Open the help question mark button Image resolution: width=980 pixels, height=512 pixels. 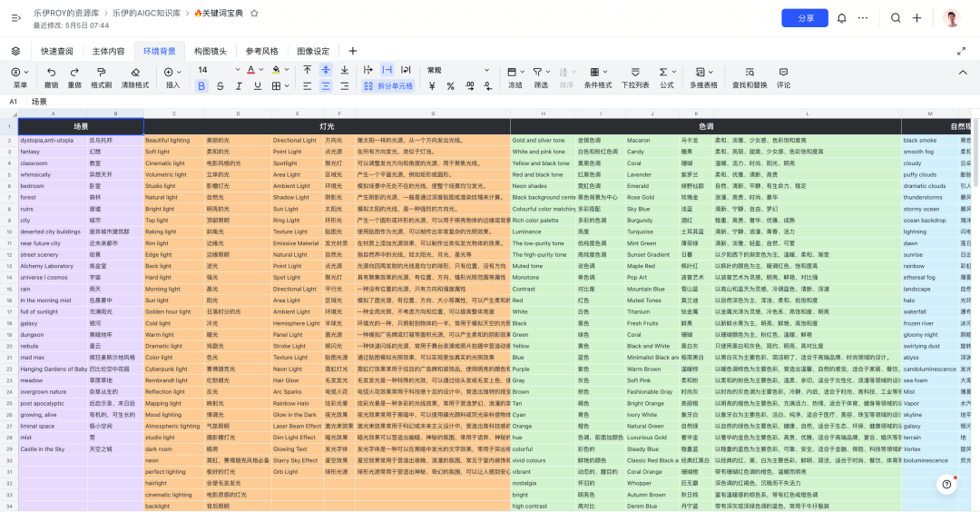[946, 484]
